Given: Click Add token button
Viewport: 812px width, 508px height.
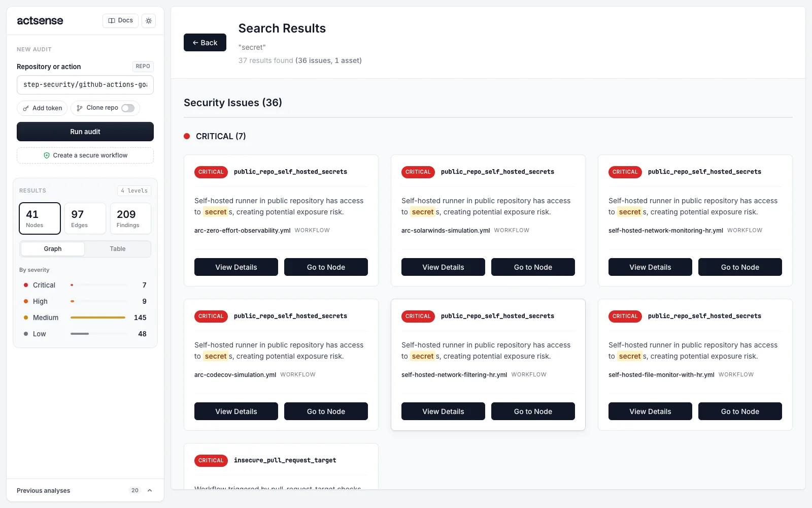Looking at the screenshot, I should pyautogui.click(x=42, y=108).
